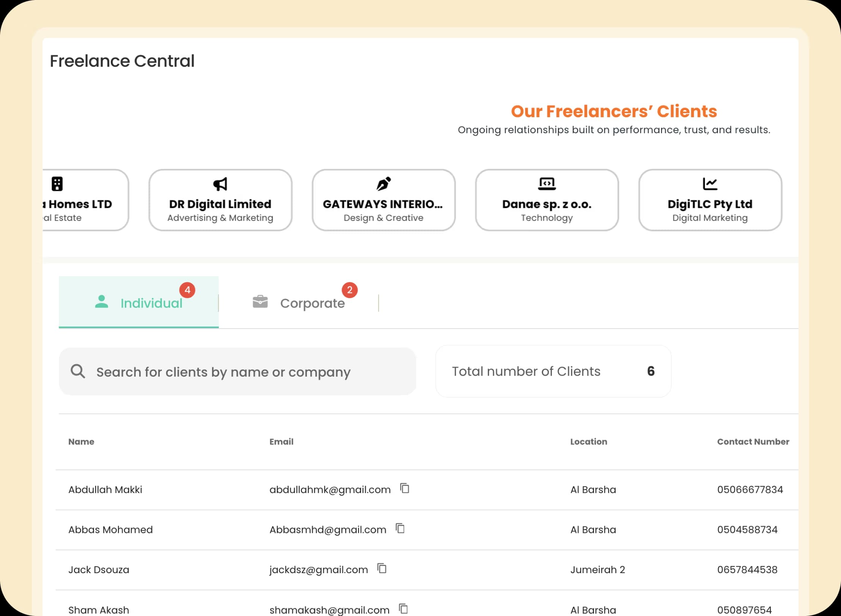Copy jackdsz@gmail.com using its copy icon
The image size is (841, 616).
tap(382, 568)
